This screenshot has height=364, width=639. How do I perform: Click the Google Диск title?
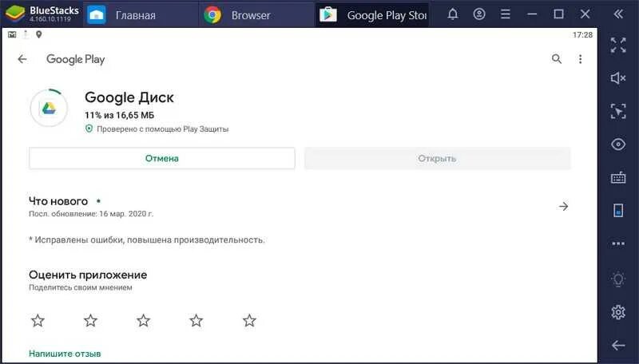click(x=129, y=97)
